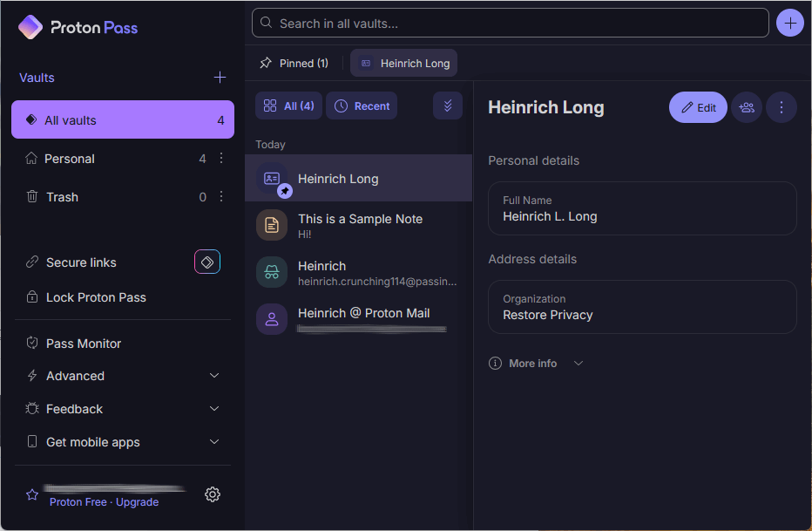
Task: Click the Proton Pass logo
Action: pyautogui.click(x=78, y=27)
